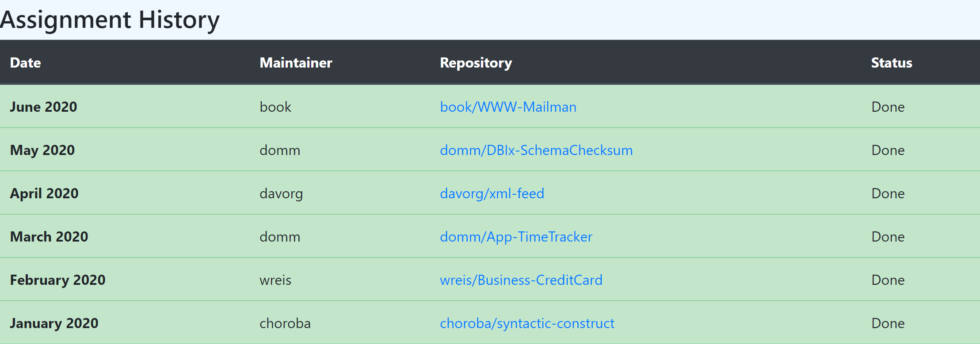Click Done status in the March 2020 row
The image size is (980, 344).
(x=888, y=237)
